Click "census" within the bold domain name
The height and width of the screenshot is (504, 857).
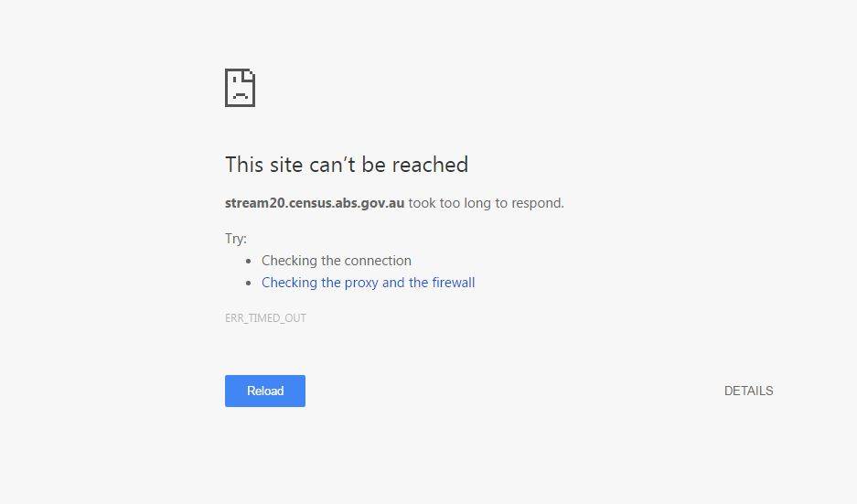point(310,203)
